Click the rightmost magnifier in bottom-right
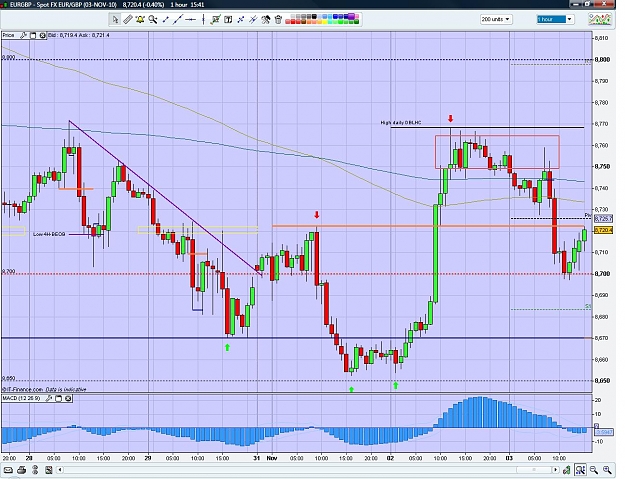 point(607,470)
